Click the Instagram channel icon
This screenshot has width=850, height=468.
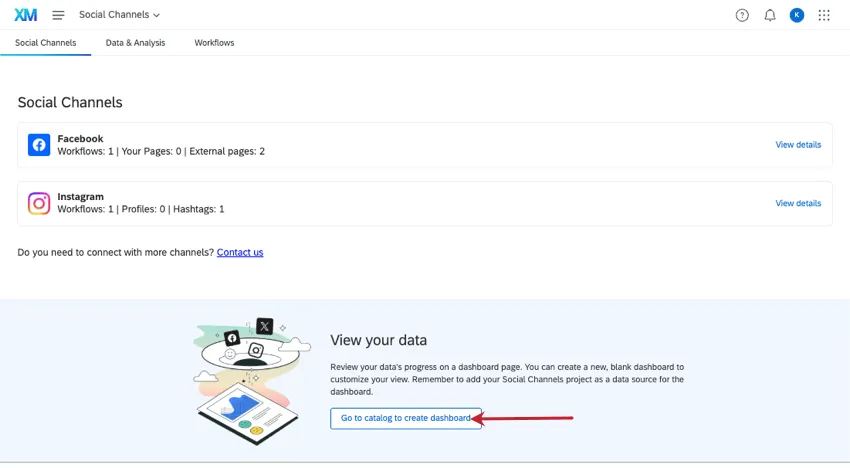39,204
